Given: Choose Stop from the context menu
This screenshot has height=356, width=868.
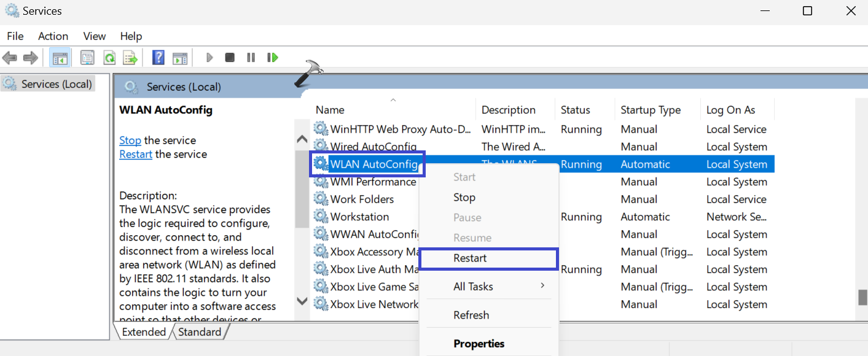Looking at the screenshot, I should pyautogui.click(x=464, y=198).
